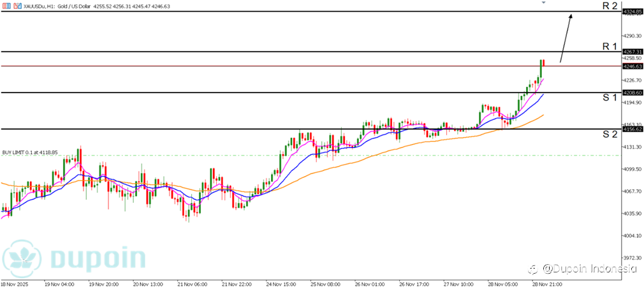This screenshot has height=289, width=644.
Task: Click the 4194.90 price scale value
Action: pyautogui.click(x=633, y=102)
